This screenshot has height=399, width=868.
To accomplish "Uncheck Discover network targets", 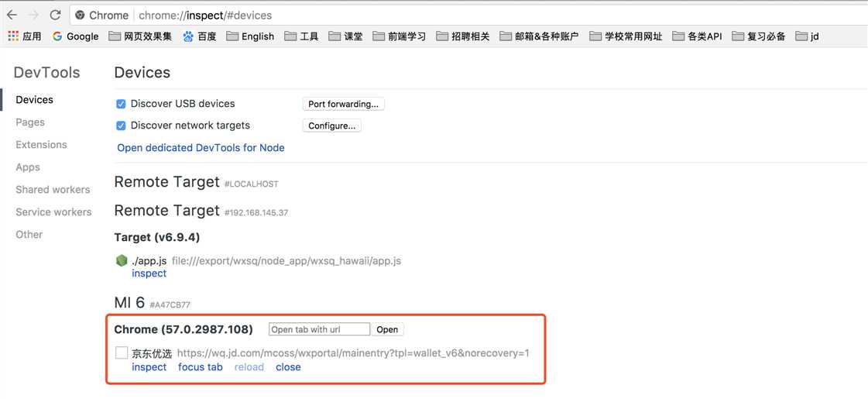I will [x=121, y=126].
